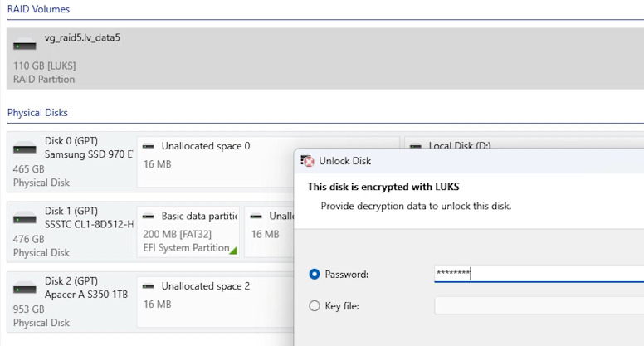
Task: Click the Local Disk (D:) label
Action: 460,146
